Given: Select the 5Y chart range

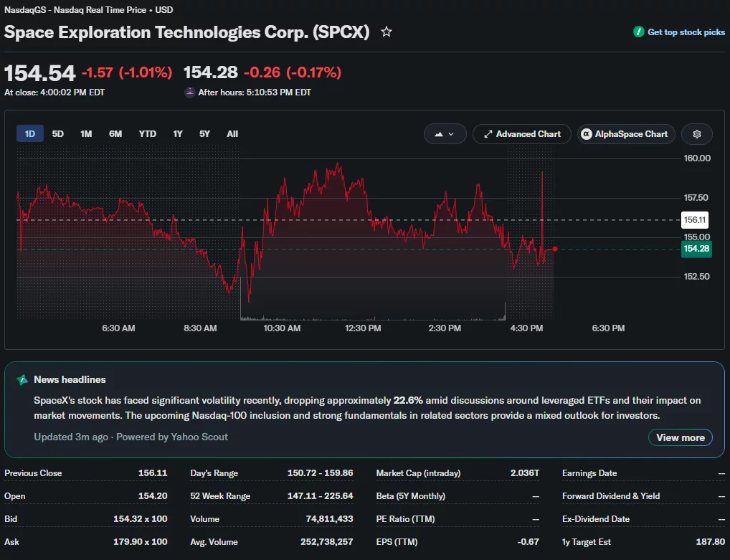Looking at the screenshot, I should (x=204, y=133).
